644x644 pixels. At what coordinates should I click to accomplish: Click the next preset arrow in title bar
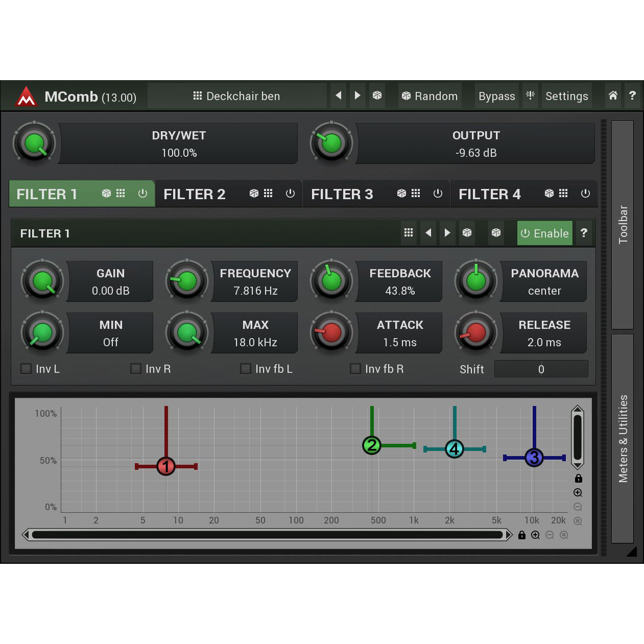click(357, 96)
